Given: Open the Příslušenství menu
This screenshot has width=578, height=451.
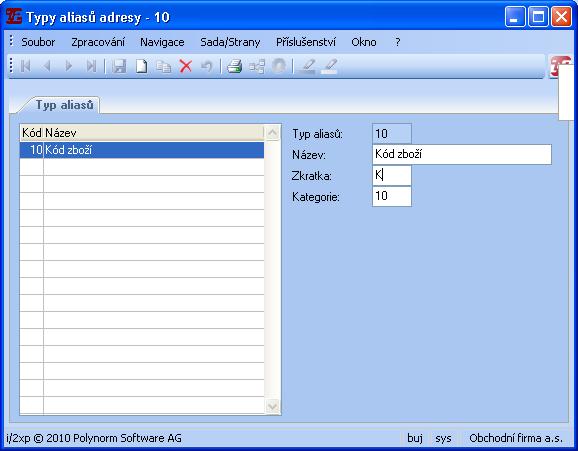Looking at the screenshot, I should (x=306, y=42).
